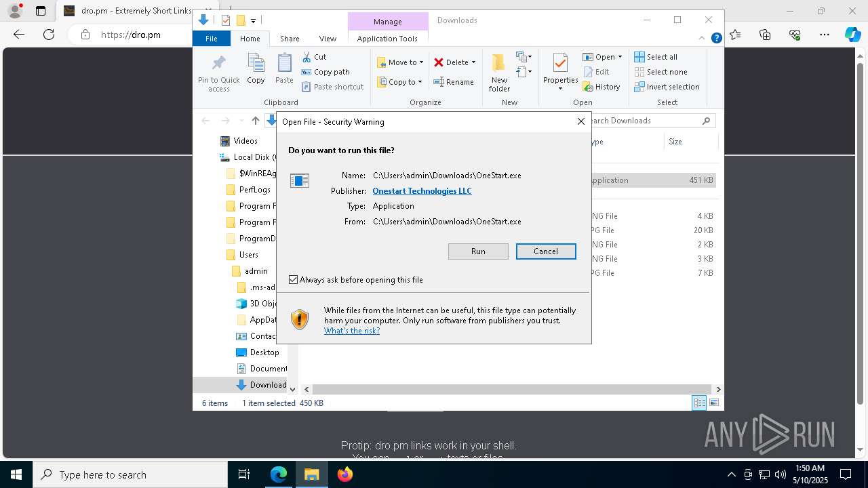Collapse the ribbon with chevron

point(703,39)
